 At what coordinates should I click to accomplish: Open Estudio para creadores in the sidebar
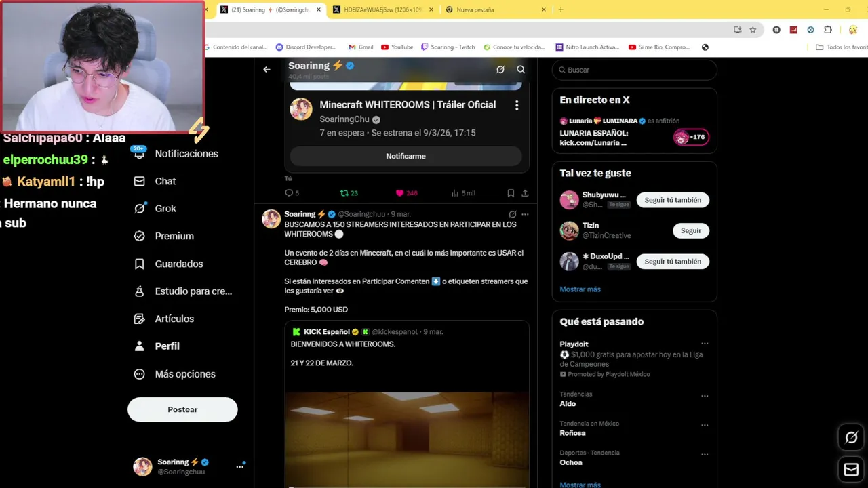pyautogui.click(x=183, y=291)
